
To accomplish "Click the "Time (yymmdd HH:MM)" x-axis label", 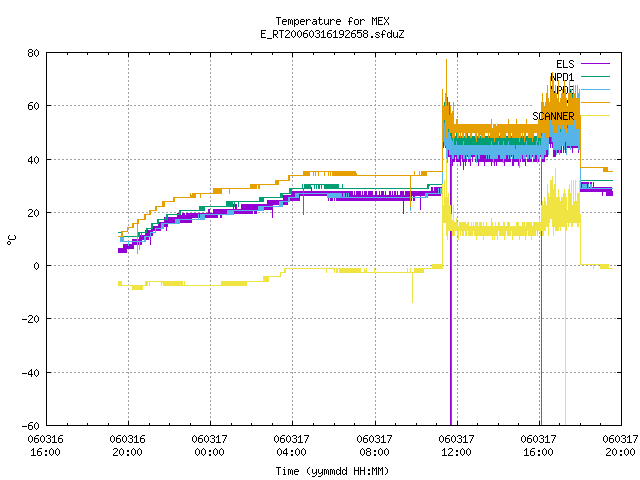I will [332, 471].
